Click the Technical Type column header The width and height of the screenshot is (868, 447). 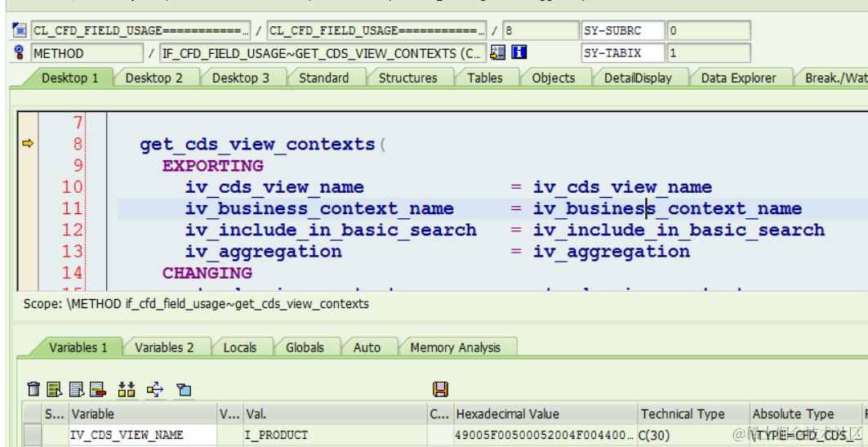(x=693, y=413)
